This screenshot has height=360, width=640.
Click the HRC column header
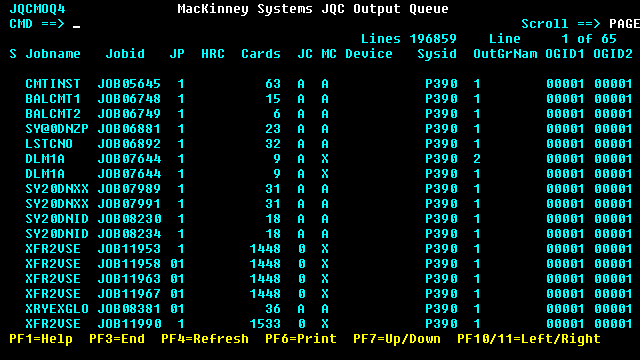coord(213,54)
